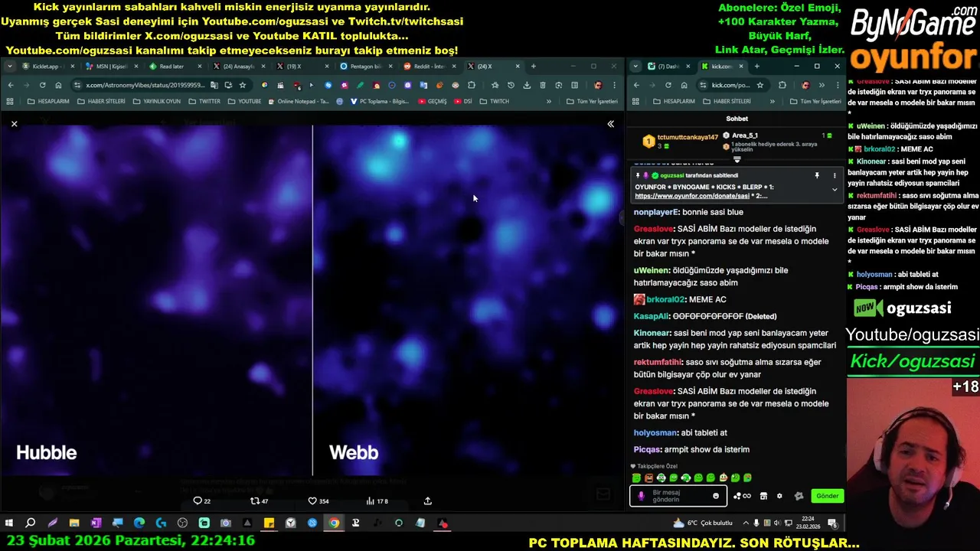Switch to the Read later tab
Screen dimensions: 980x551
pos(175,67)
